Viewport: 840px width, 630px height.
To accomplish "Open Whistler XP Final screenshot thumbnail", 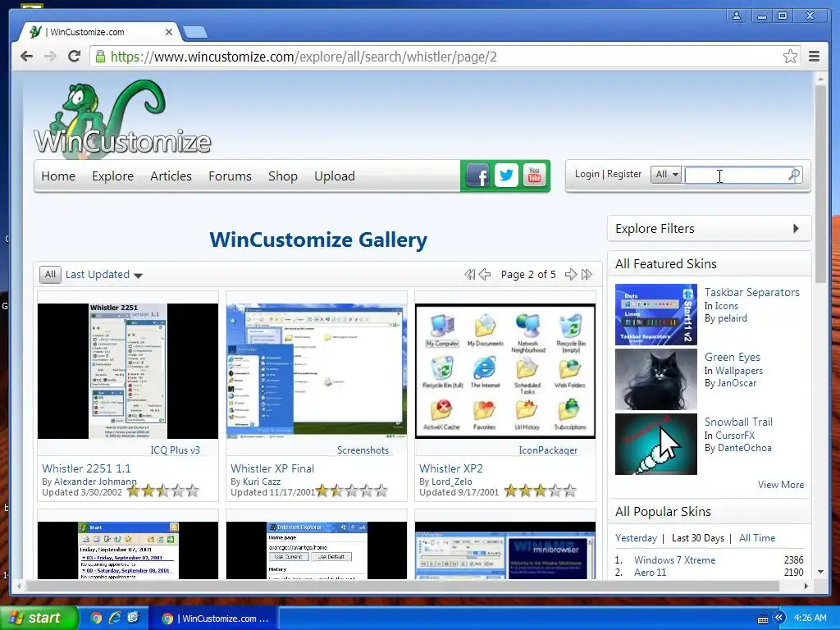I will (x=317, y=371).
